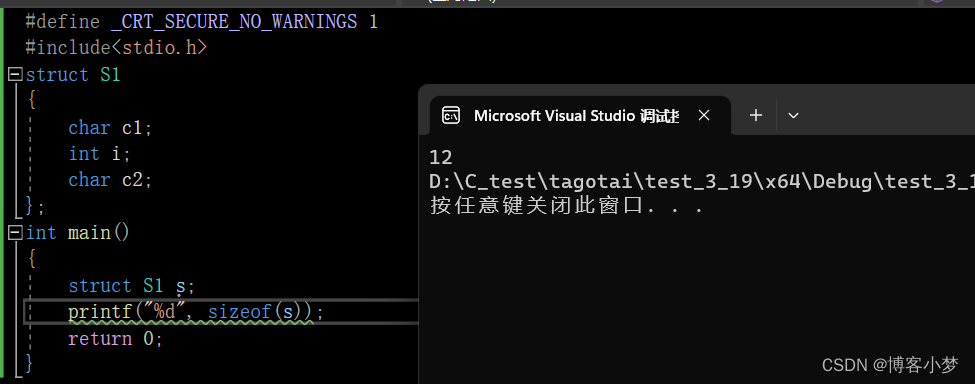This screenshot has height=384, width=975.
Task: Click the CSDN @博客小梦 watermark text
Action: (x=890, y=365)
